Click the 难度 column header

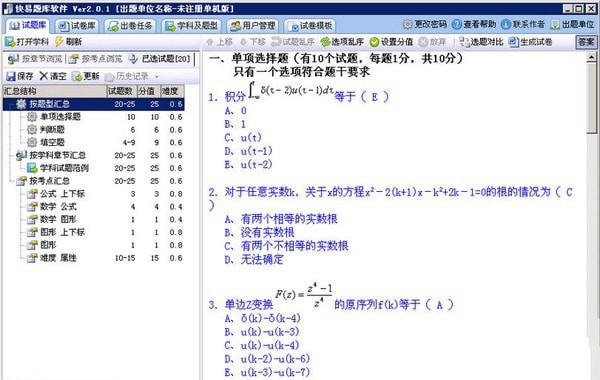[172, 91]
